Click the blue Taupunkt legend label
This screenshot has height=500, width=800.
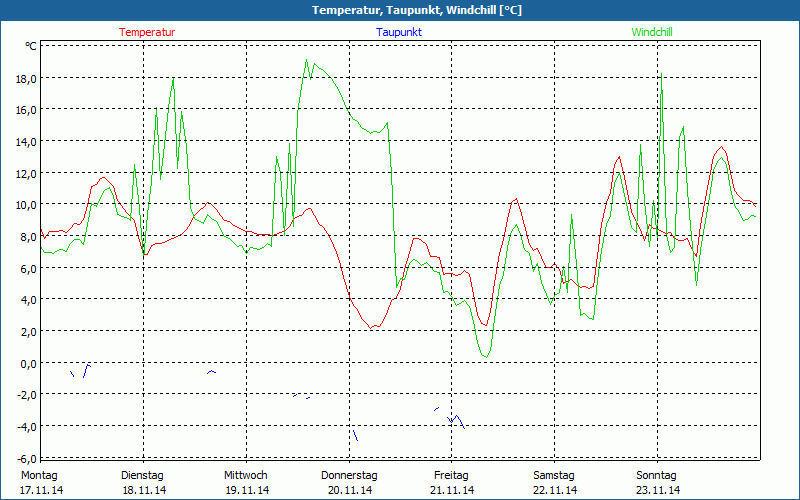click(399, 32)
